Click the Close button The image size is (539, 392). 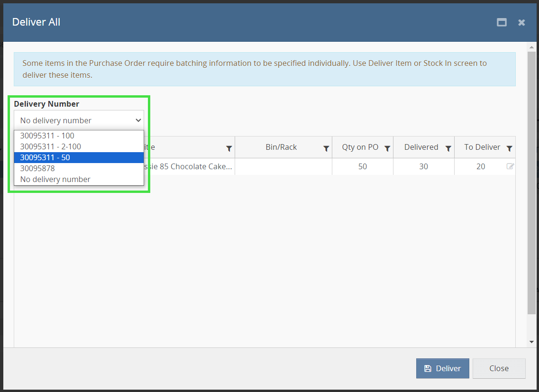tap(499, 368)
